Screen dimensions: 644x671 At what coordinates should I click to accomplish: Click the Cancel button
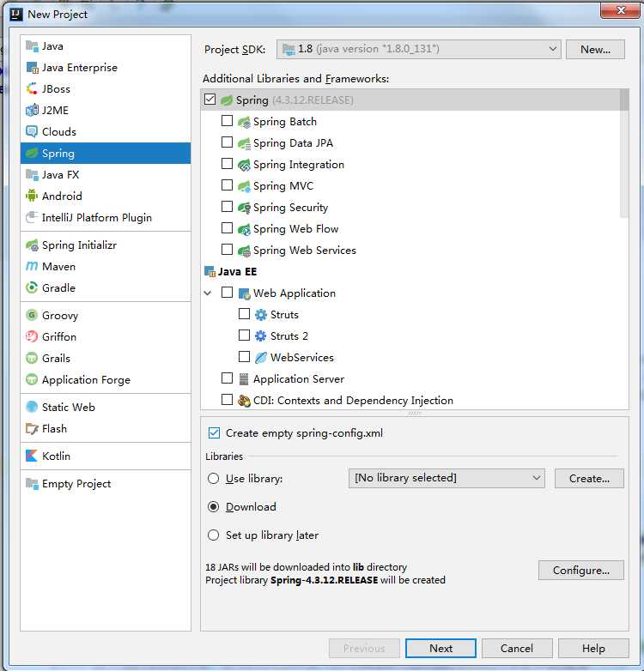point(517,649)
